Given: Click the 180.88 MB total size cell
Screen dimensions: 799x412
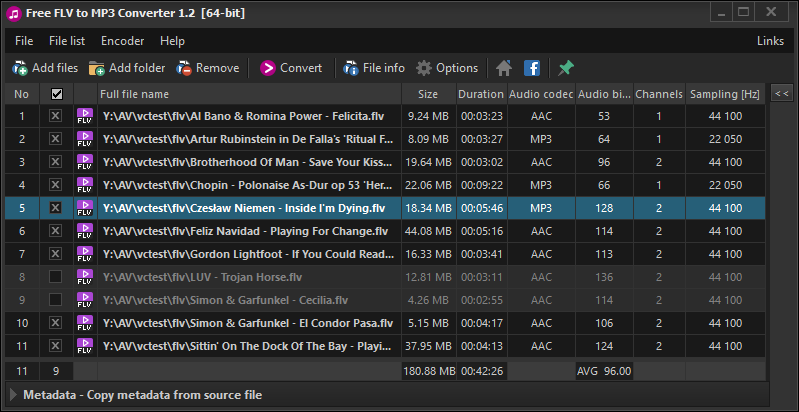Looking at the screenshot, I should (429, 371).
